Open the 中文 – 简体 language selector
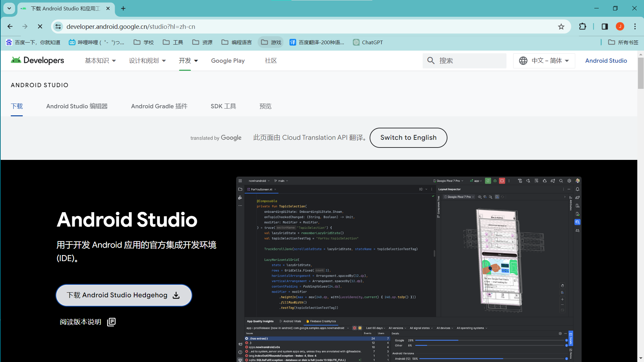Screen dimensions: 644x362 [544, 61]
